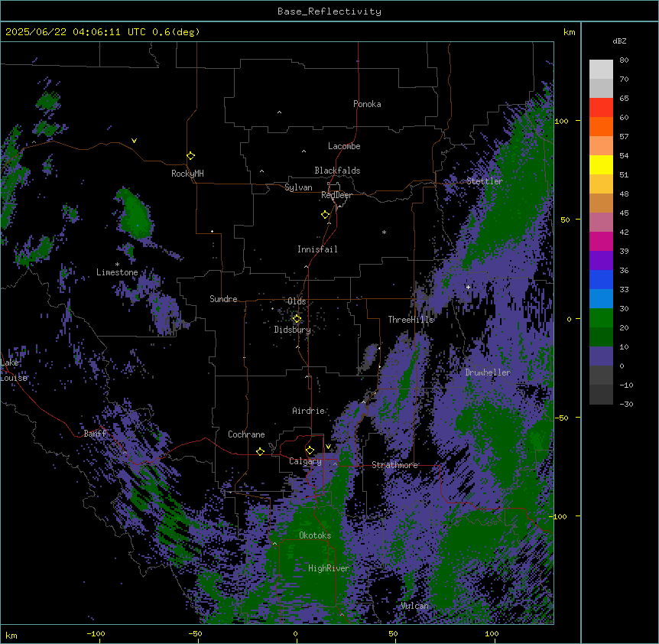Click the Stettler city label
The image size is (659, 644).
coord(485,181)
